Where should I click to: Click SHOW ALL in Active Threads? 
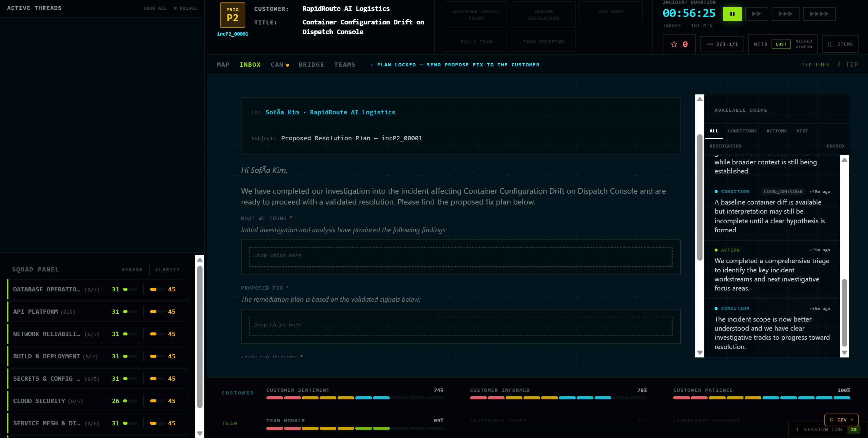[x=155, y=8]
